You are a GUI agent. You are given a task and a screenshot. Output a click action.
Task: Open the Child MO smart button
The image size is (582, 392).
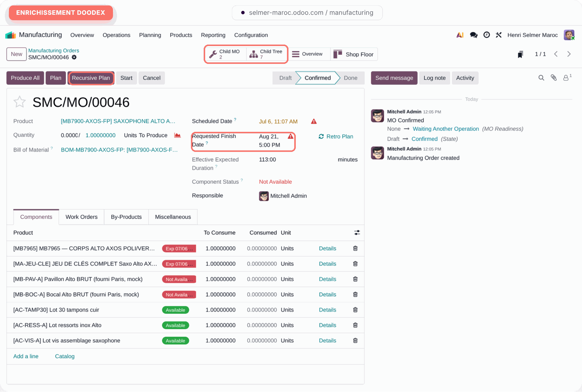(226, 54)
